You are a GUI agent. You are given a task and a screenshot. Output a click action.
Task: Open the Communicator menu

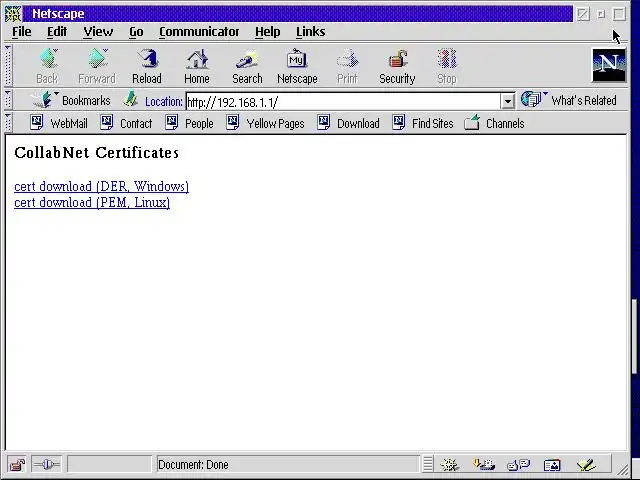tap(199, 31)
